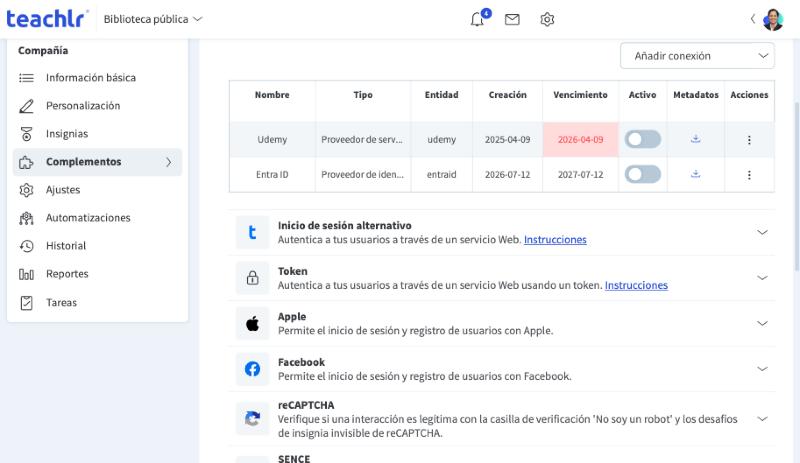This screenshot has height=463, width=800.
Task: Download metadata for the Udemy connection
Action: (695, 139)
